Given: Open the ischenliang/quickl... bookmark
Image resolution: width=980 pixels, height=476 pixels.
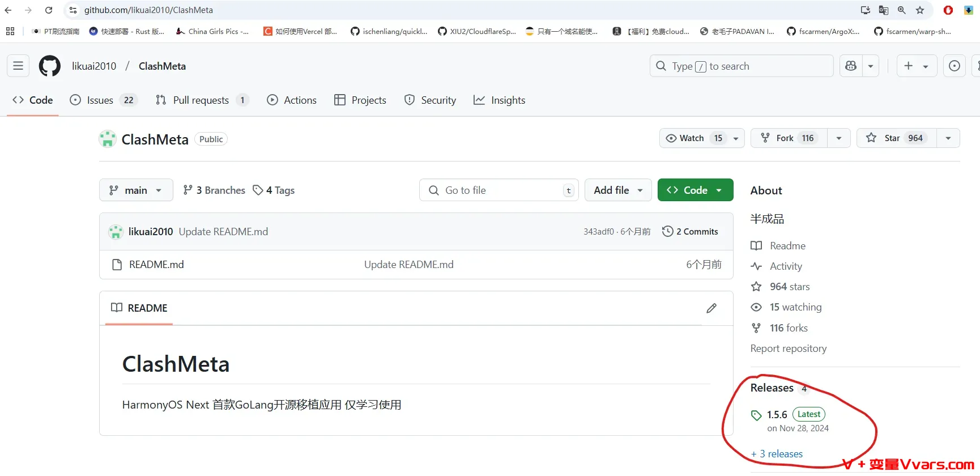Looking at the screenshot, I should click(x=389, y=31).
